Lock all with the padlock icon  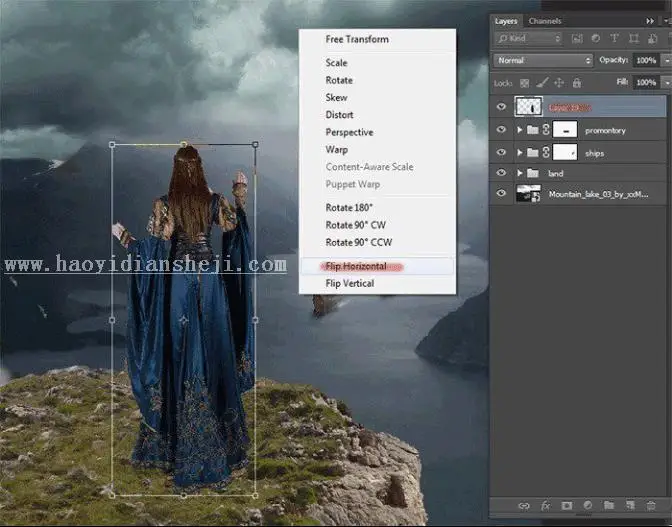pos(577,83)
